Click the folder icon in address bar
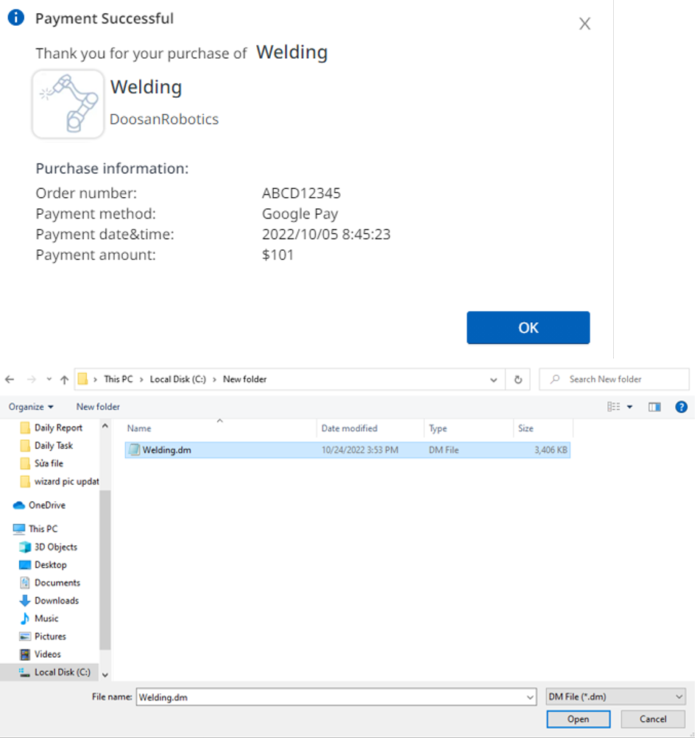 pyautogui.click(x=83, y=379)
